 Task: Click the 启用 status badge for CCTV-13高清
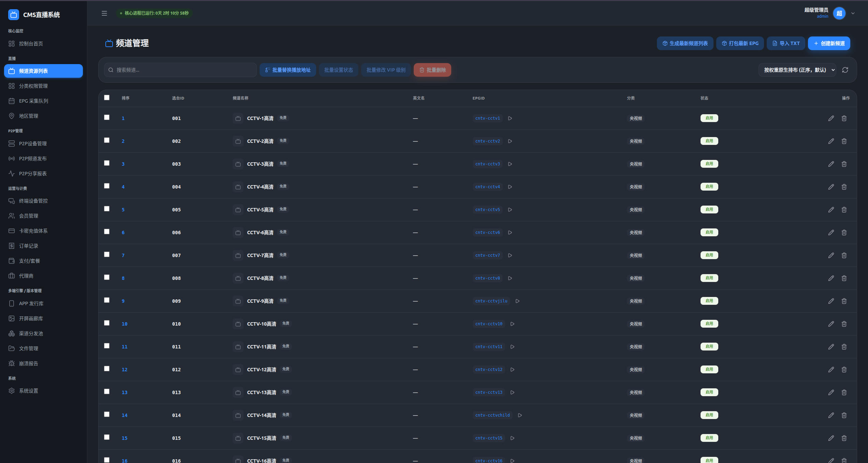point(709,392)
